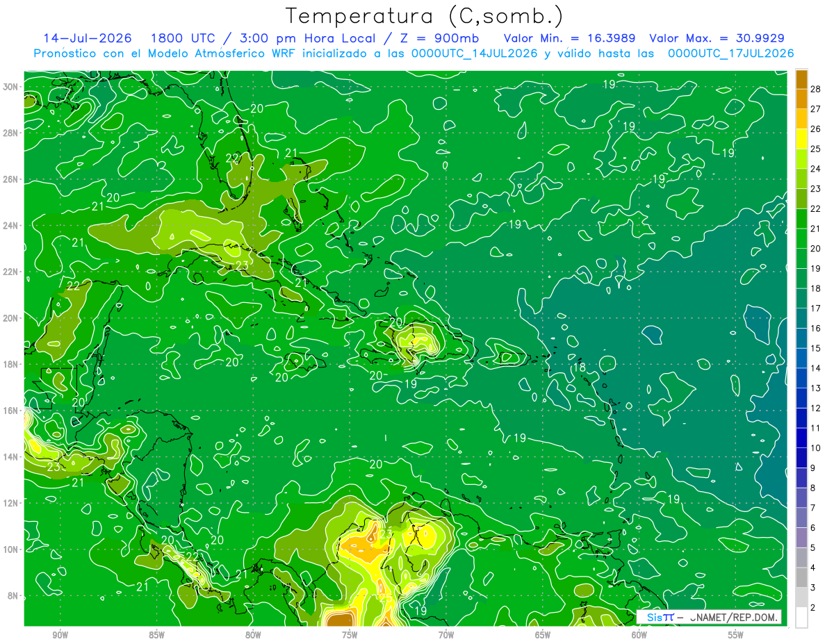Click the 70W longitude axis label

446,635
